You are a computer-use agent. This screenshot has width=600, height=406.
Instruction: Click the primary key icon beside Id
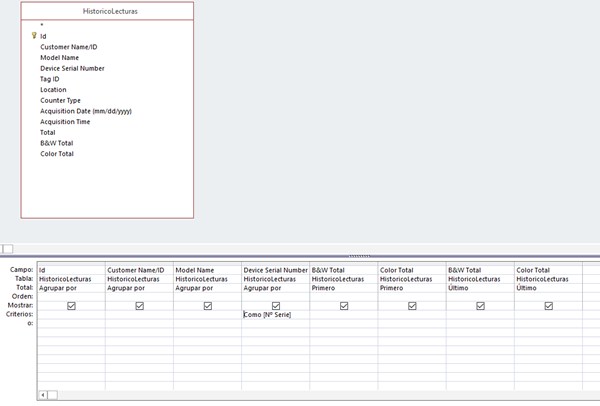34,36
